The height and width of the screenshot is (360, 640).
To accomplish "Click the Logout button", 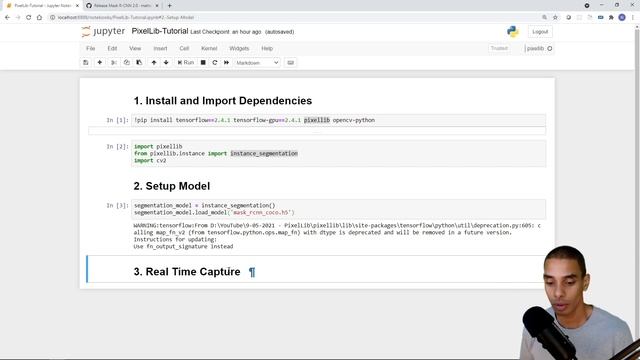I will click(540, 32).
